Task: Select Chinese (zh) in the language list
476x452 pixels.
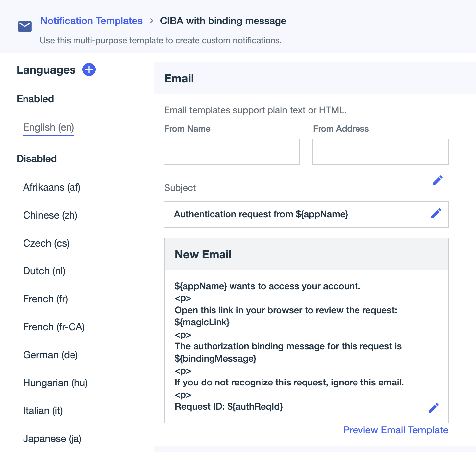Action: 50,215
